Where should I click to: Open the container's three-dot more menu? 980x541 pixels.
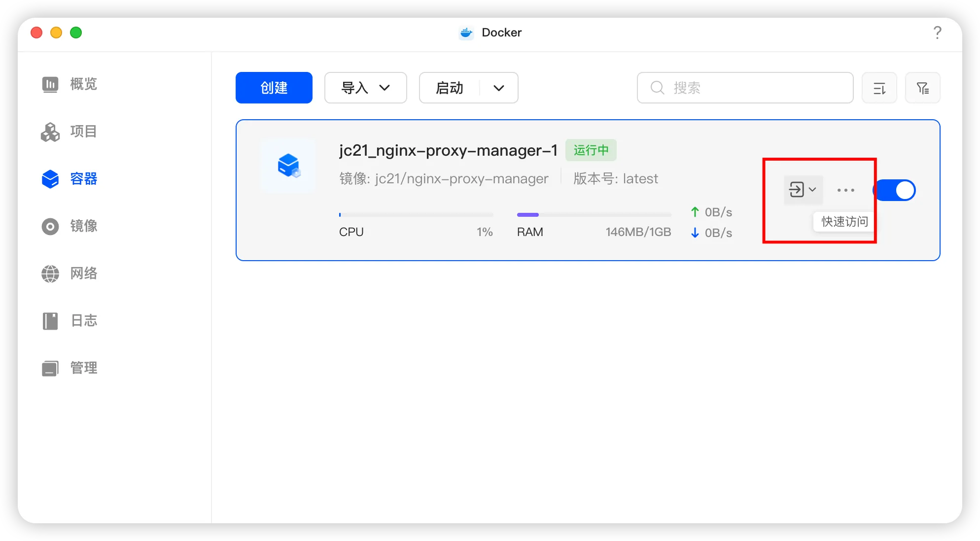[x=846, y=190]
